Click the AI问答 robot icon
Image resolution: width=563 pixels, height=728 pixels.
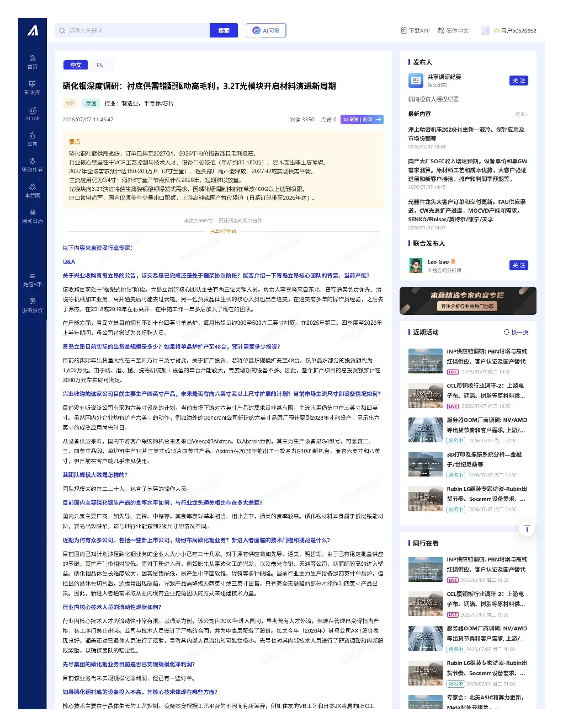256,30
